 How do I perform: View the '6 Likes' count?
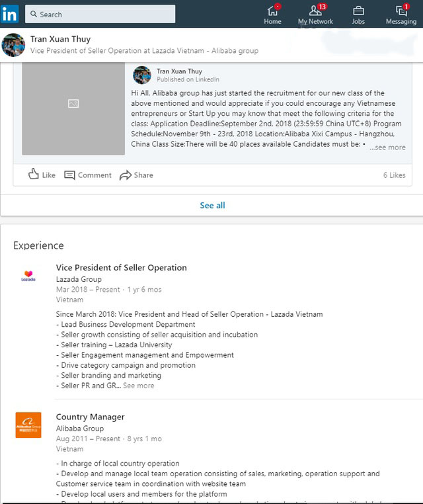pos(394,175)
